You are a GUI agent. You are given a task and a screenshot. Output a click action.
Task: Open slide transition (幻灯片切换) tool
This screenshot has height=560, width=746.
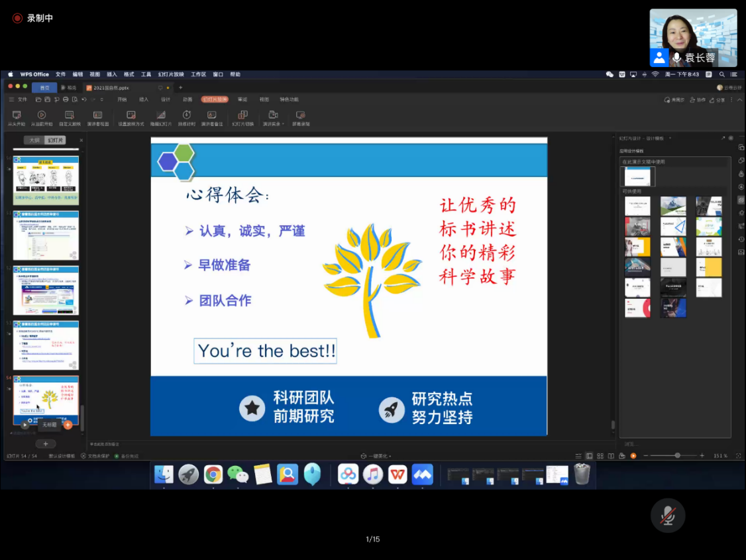coord(242,118)
